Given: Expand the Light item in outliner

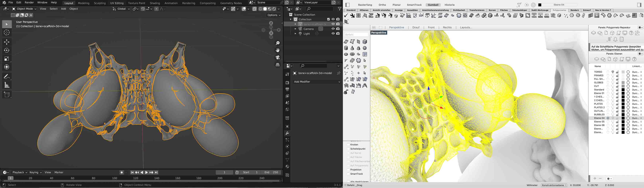Looking at the screenshot, I should [x=295, y=34].
